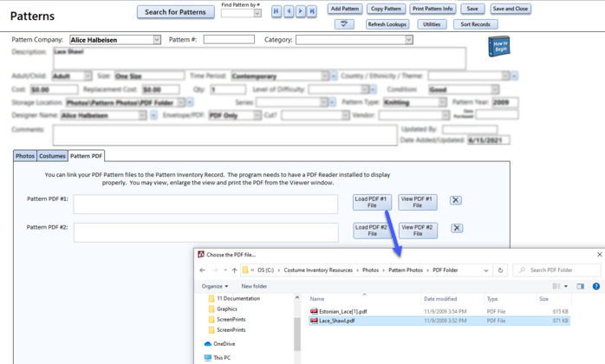The width and height of the screenshot is (605, 364).
Task: Open the Find Pattern by # dropdown
Action: (x=257, y=13)
